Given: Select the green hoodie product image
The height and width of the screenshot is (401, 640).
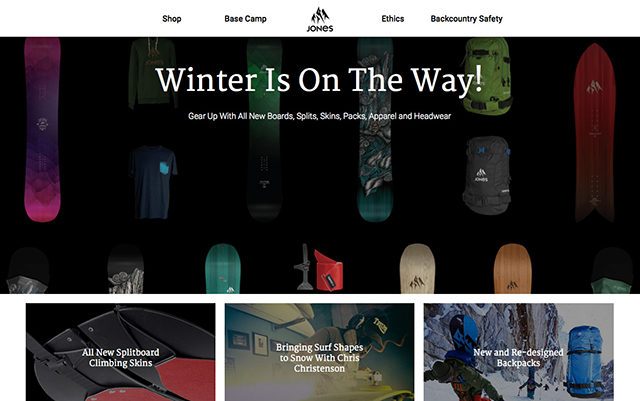Looking at the screenshot, I should pyautogui.click(x=153, y=74).
